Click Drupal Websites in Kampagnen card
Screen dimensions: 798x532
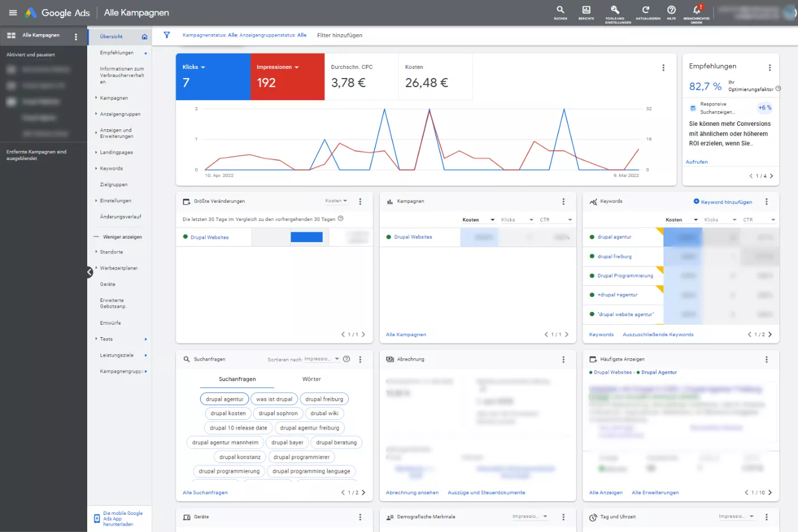pos(413,237)
